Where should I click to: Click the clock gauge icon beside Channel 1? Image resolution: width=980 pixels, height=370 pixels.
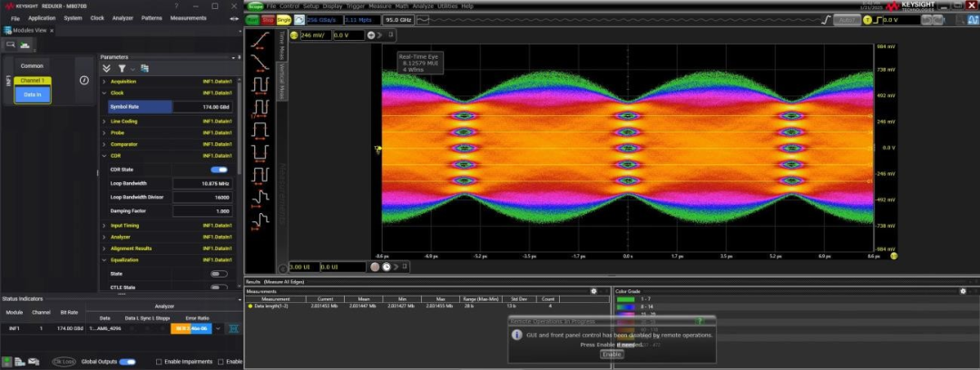point(83,80)
